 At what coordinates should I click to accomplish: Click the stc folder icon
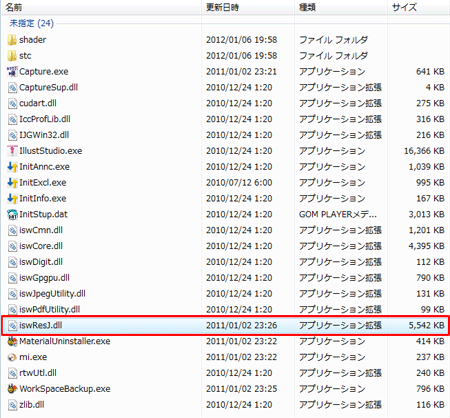click(12, 56)
